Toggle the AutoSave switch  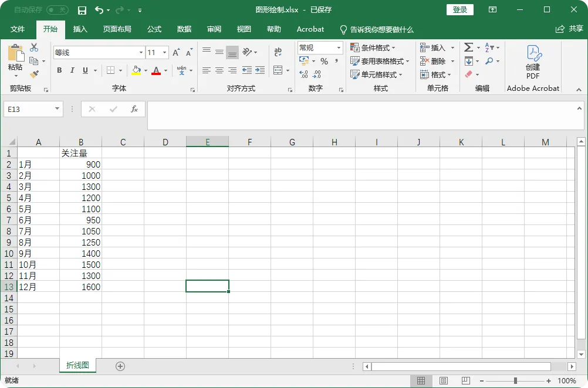click(x=58, y=10)
